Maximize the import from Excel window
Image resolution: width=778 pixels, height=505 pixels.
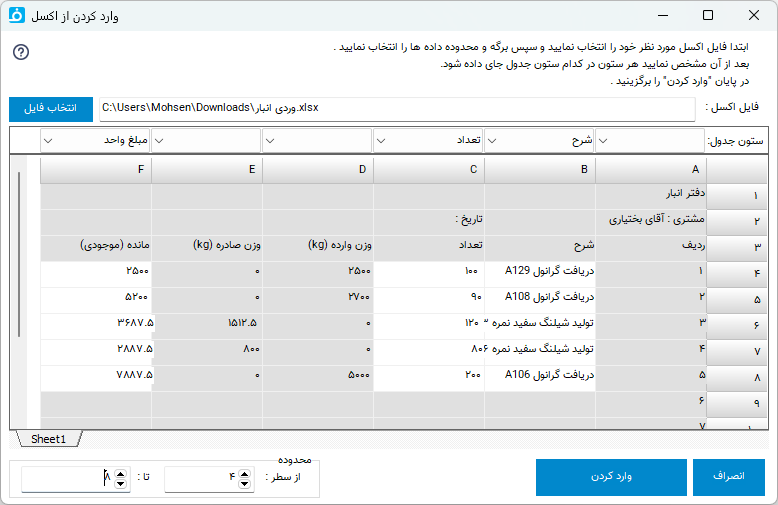(708, 15)
